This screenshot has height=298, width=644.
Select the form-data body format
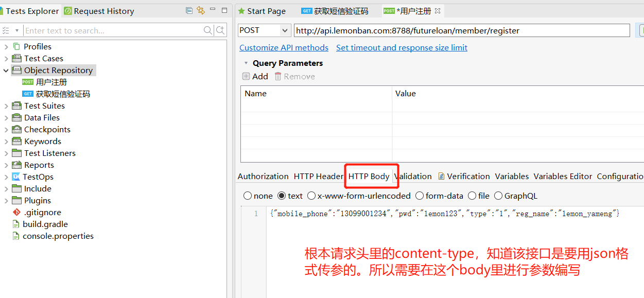tap(420, 196)
